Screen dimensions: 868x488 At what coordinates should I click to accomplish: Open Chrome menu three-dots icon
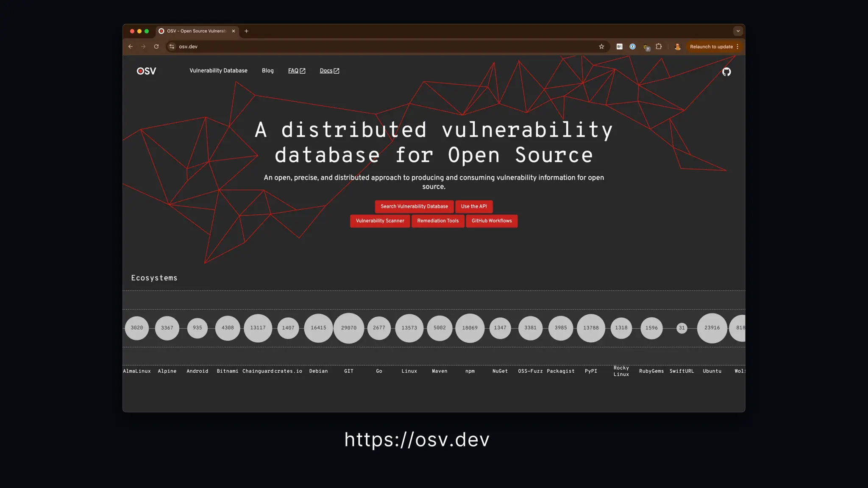[x=737, y=47]
